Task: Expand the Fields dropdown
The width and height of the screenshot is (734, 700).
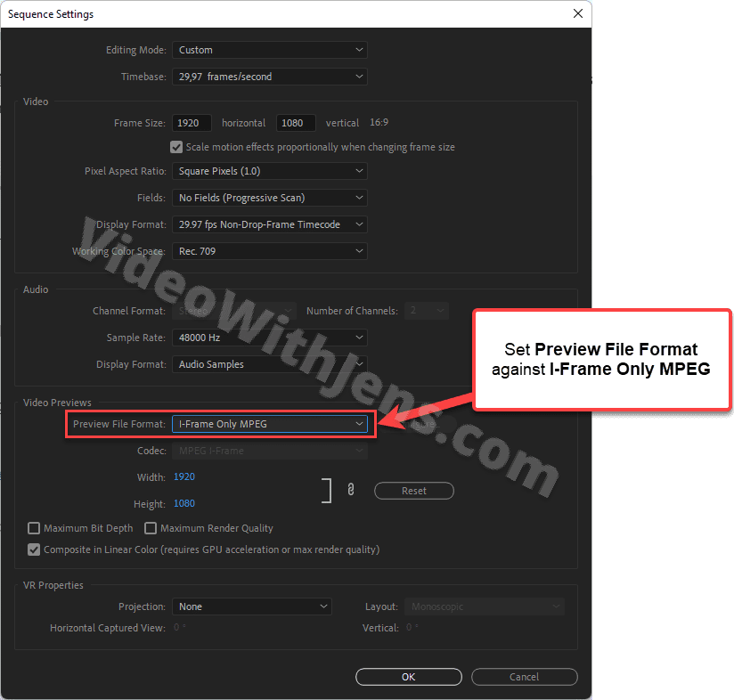Action: tap(269, 197)
